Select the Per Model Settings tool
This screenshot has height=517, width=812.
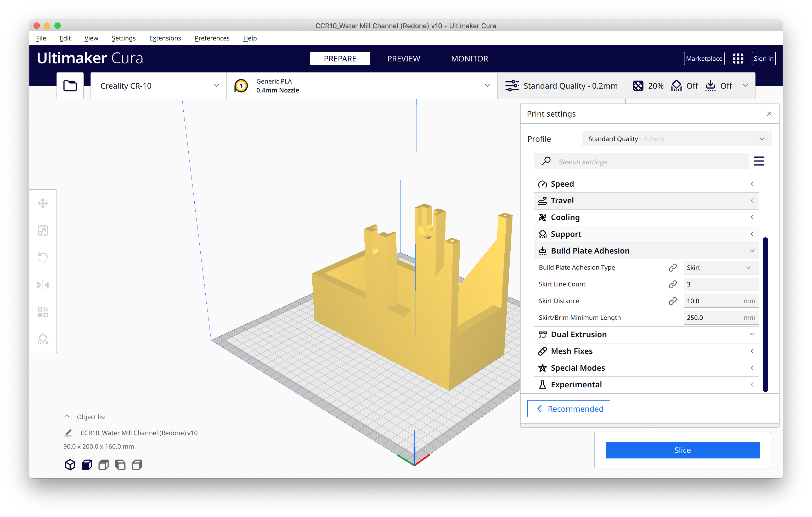pos(43,312)
